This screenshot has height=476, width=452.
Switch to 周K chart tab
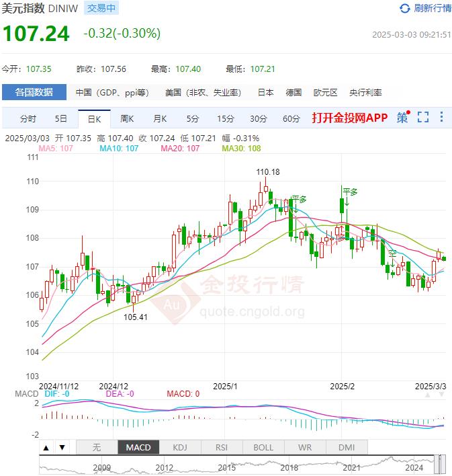point(127,119)
